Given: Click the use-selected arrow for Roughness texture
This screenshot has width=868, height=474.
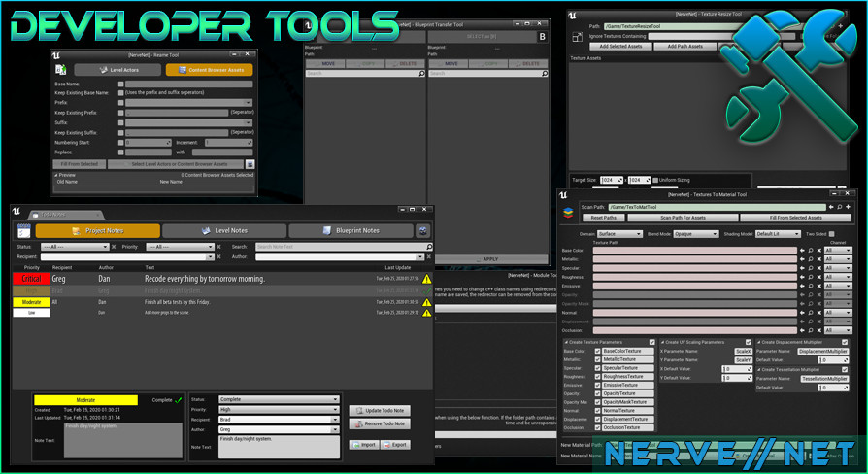Looking at the screenshot, I should tap(802, 277).
